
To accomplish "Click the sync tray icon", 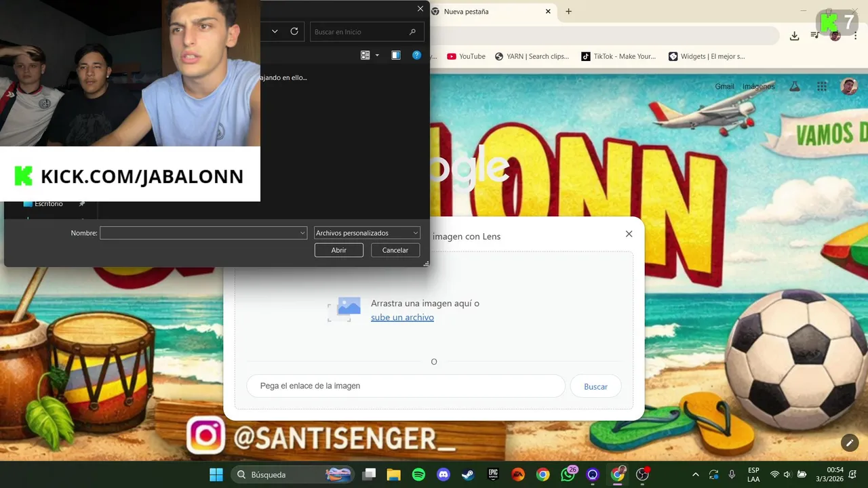I will [x=714, y=474].
